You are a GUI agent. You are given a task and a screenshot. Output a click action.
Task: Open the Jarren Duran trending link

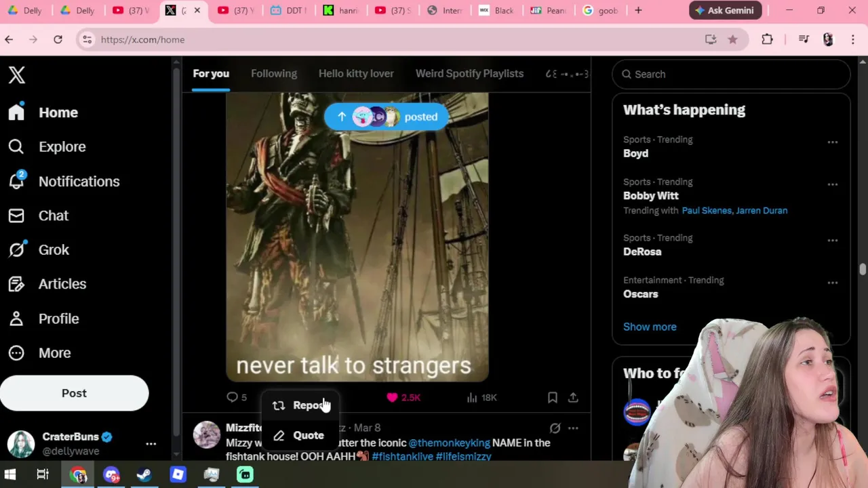pyautogui.click(x=762, y=210)
